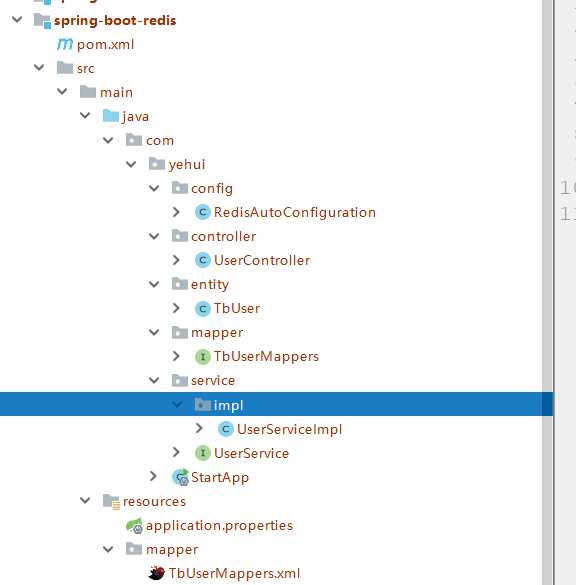Click the src folder icon

(x=65, y=68)
